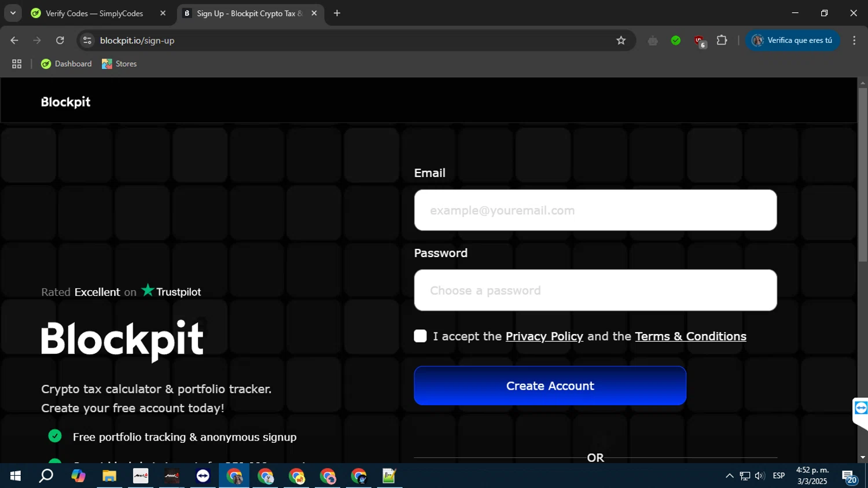Open Windows Search from taskbar
The width and height of the screenshot is (868, 488).
(x=46, y=476)
